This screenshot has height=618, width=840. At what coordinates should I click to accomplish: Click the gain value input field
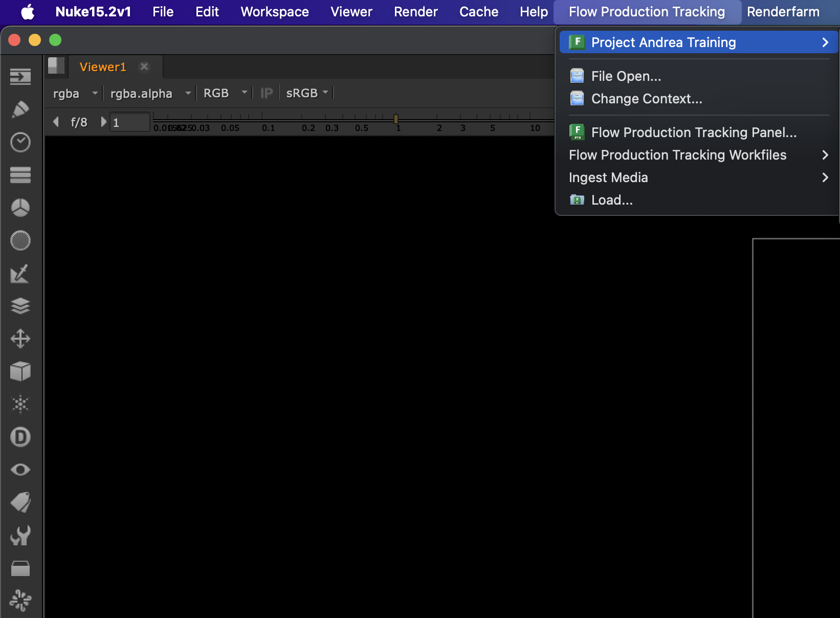(x=129, y=122)
